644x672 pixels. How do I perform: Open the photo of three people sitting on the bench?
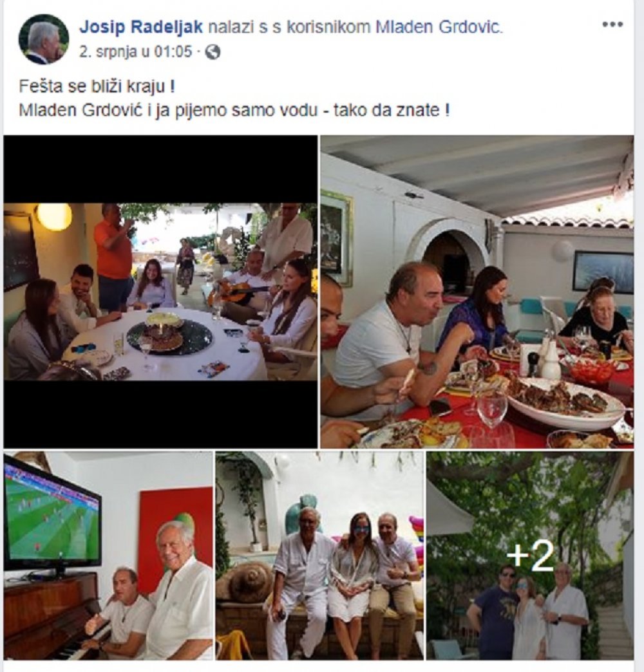pyautogui.click(x=319, y=556)
